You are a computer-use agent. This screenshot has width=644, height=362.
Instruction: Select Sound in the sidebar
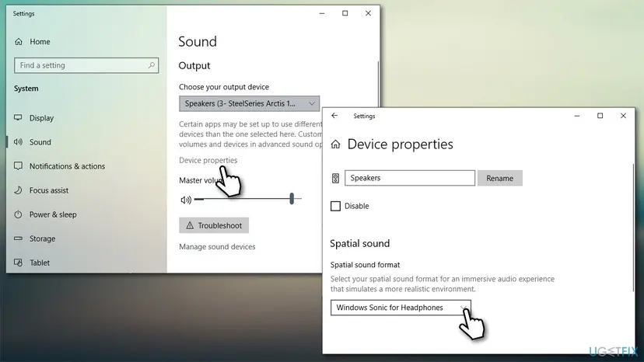40,142
